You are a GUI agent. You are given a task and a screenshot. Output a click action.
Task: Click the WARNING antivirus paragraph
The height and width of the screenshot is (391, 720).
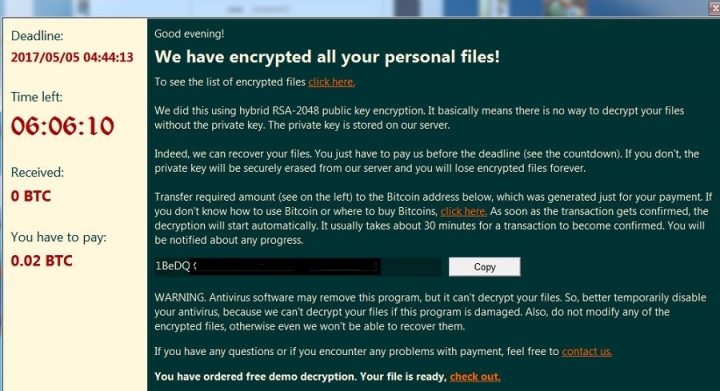pos(430,312)
